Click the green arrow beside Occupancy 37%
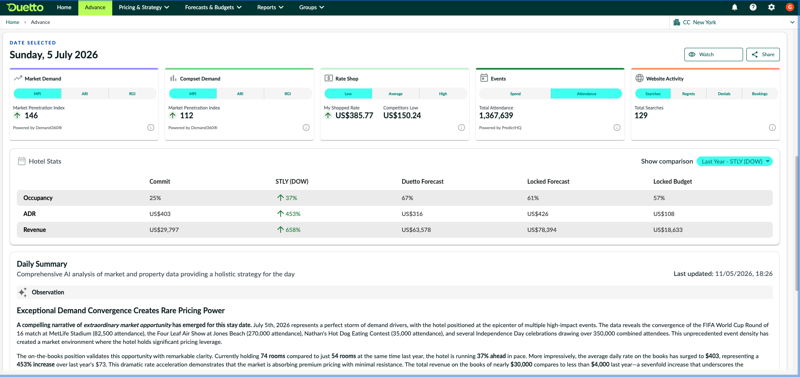 (280, 198)
